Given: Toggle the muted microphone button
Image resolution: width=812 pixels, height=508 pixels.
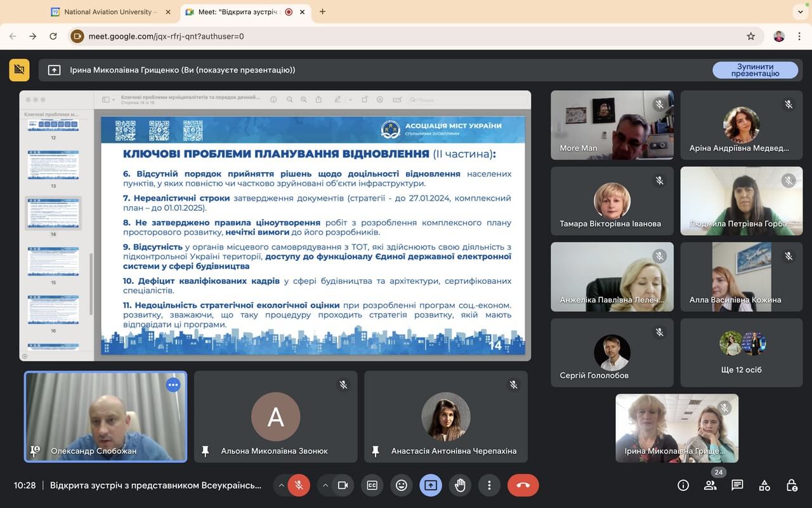Looking at the screenshot, I should pos(299,485).
